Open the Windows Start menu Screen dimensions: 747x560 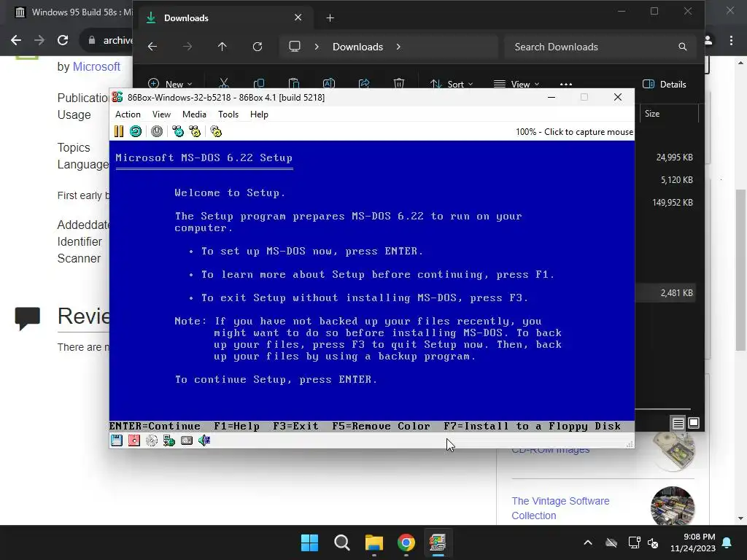coord(309,542)
